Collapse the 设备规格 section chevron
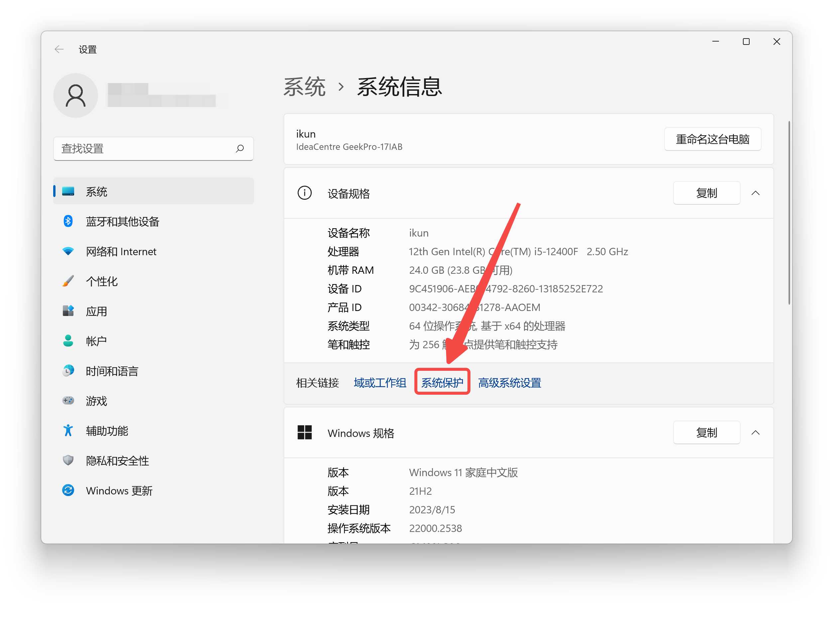This screenshot has width=840, height=618. click(756, 193)
